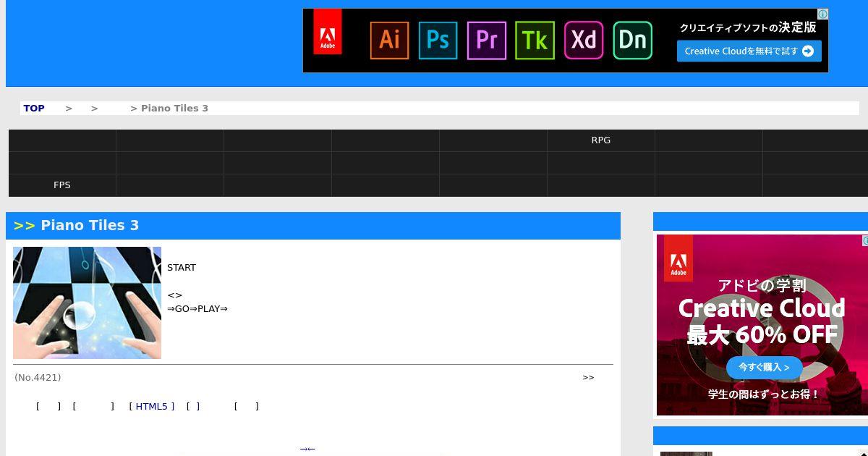Click the Photoshop Ps icon in banner ad
This screenshot has height=456, width=868.
click(x=438, y=40)
